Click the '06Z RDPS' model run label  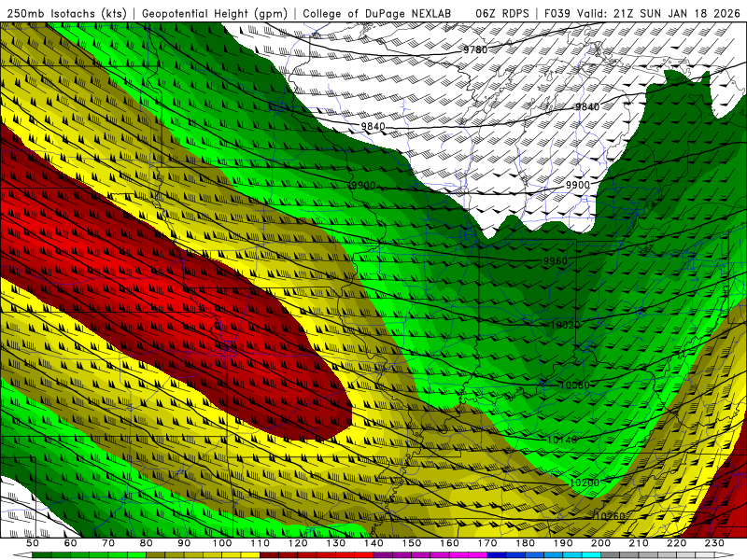tap(502, 13)
